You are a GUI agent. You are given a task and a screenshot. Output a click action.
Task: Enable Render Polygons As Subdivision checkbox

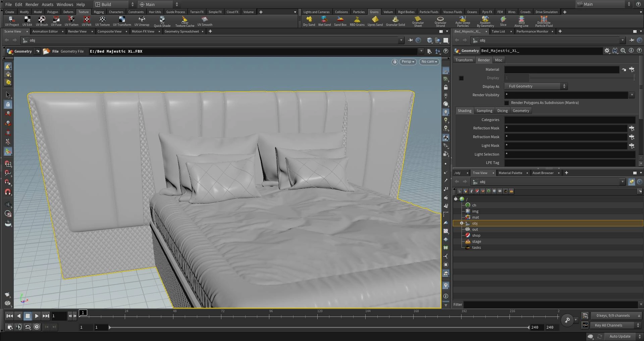(507, 103)
